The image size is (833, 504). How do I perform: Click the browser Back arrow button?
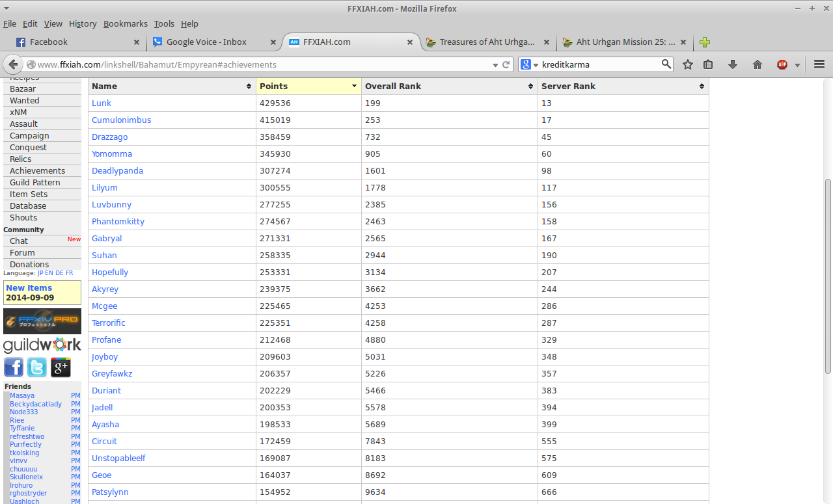point(13,64)
